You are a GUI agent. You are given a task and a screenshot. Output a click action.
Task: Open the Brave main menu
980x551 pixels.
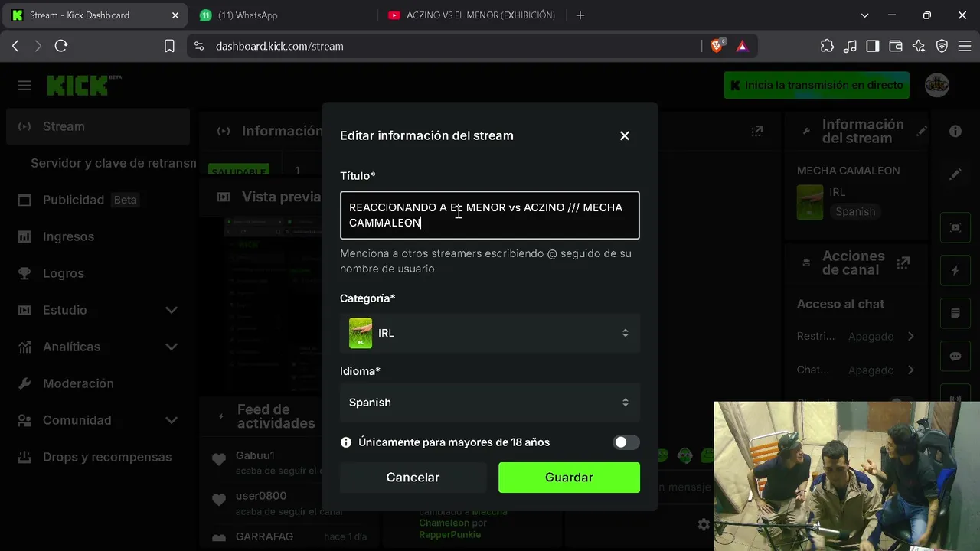[965, 46]
